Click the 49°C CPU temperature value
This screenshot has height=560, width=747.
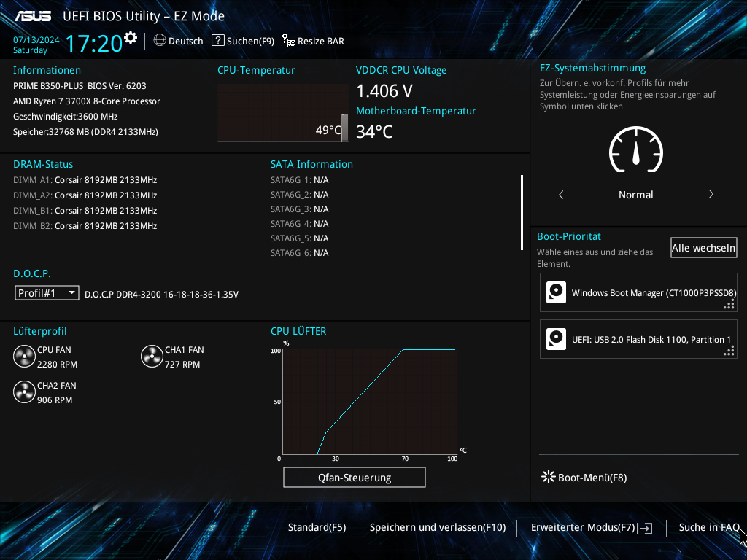click(328, 130)
